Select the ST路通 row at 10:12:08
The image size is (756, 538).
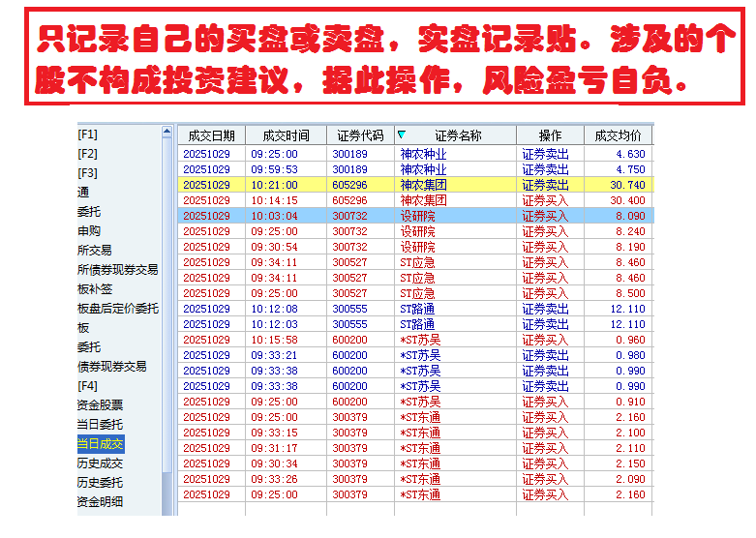tap(415, 309)
